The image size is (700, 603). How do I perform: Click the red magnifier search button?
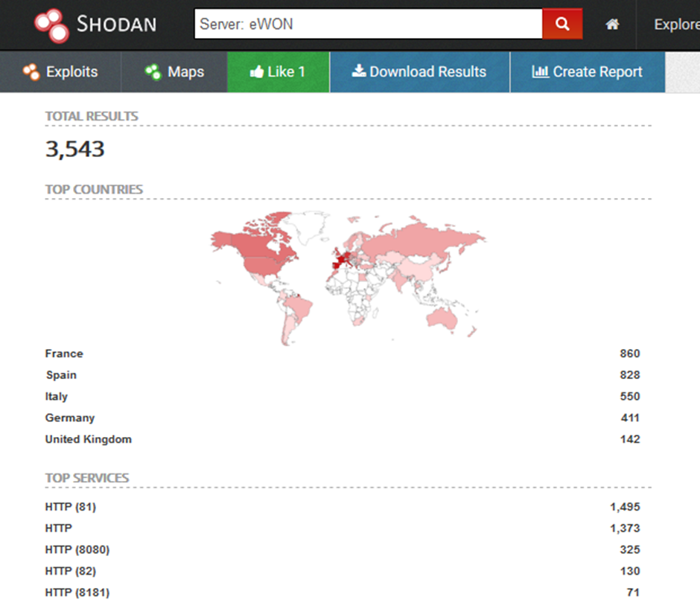coord(562,24)
